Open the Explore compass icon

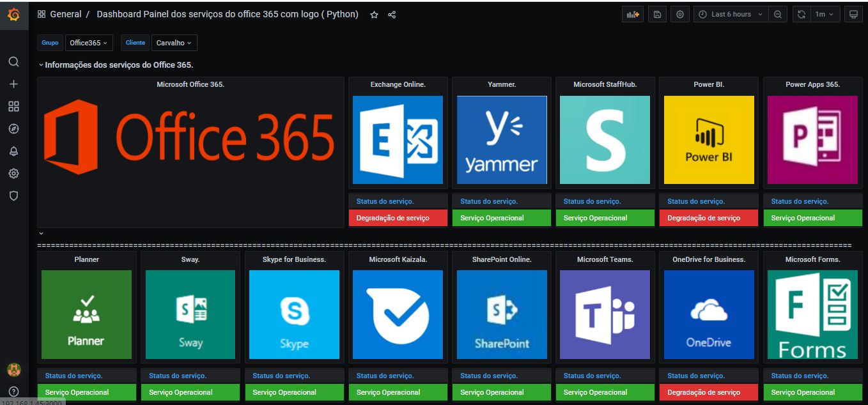tap(13, 129)
